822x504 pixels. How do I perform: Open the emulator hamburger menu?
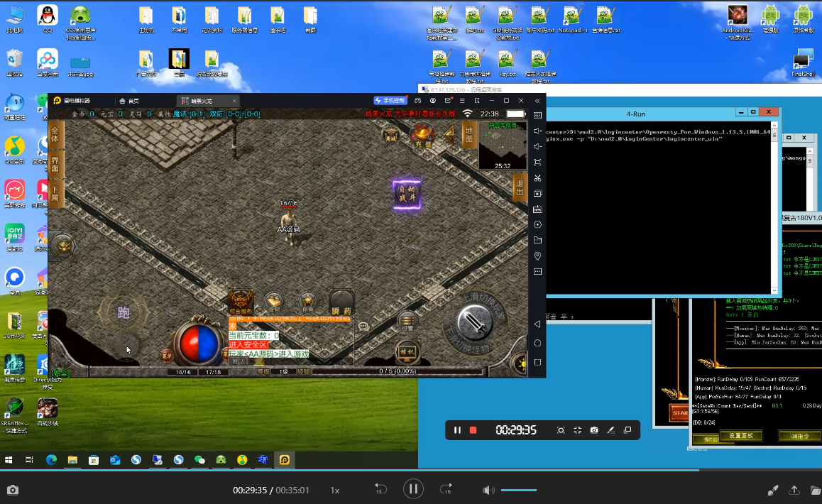coord(462,100)
